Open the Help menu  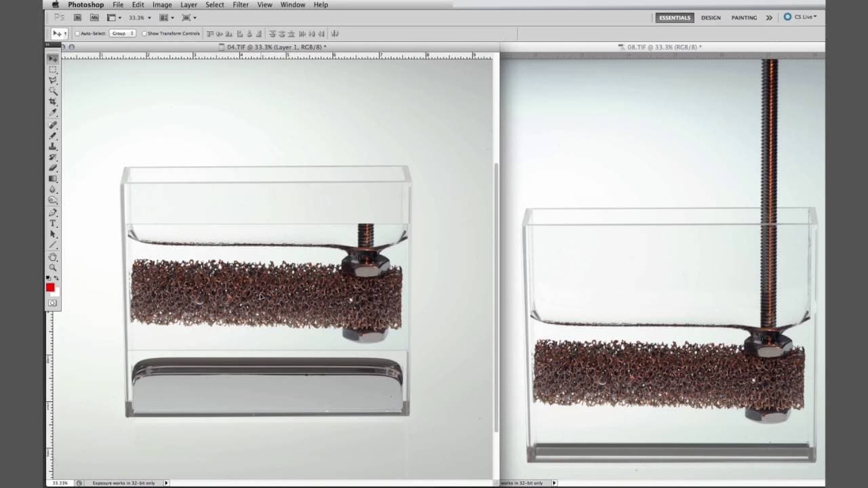[x=321, y=5]
